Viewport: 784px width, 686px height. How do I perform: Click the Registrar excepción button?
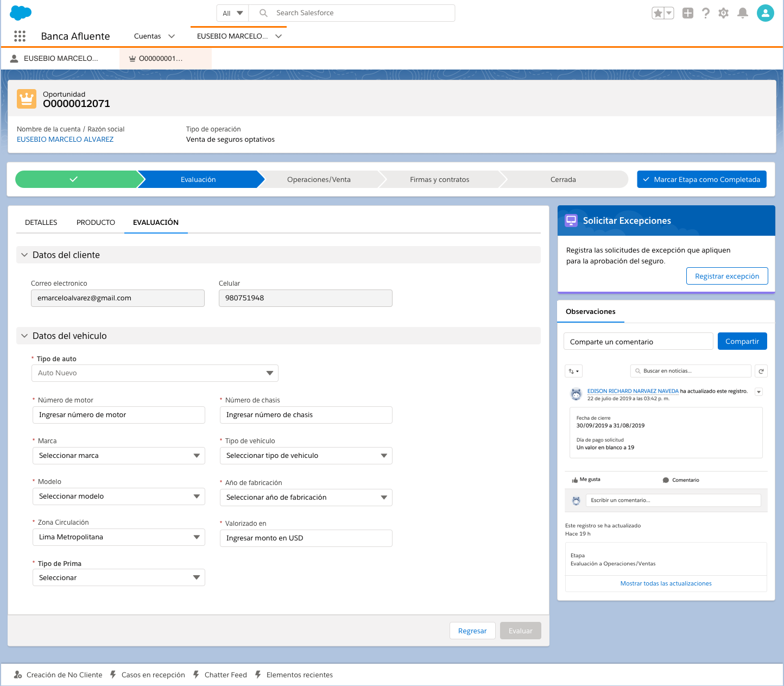pyautogui.click(x=727, y=276)
